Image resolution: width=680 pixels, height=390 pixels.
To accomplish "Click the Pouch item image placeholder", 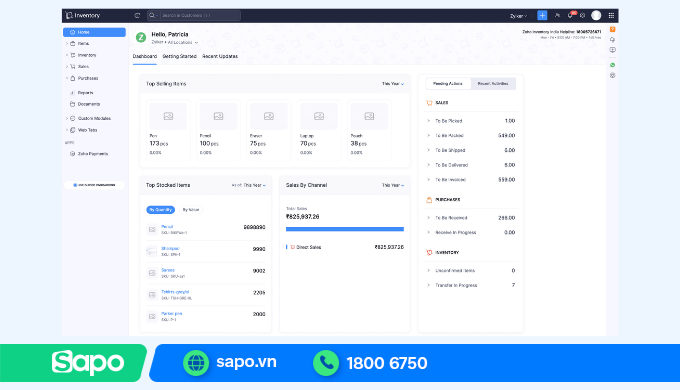I will [369, 116].
